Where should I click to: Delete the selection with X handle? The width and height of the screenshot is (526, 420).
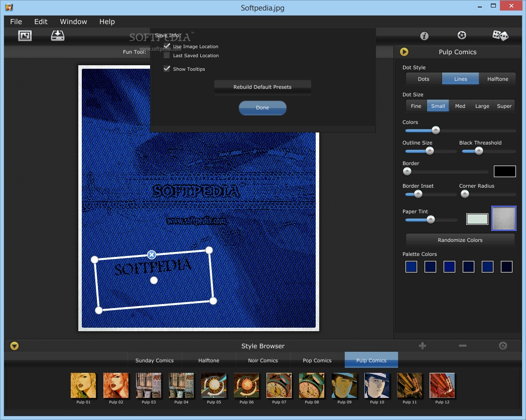coord(152,255)
